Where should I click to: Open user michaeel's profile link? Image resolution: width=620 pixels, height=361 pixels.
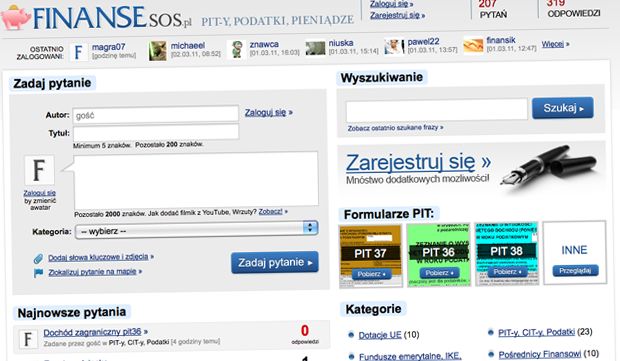187,45
